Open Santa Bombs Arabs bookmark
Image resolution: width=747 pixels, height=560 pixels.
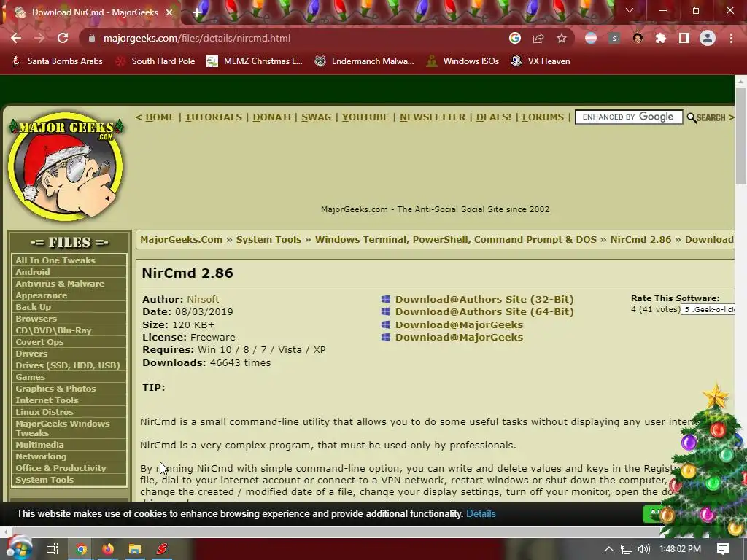[57, 61]
